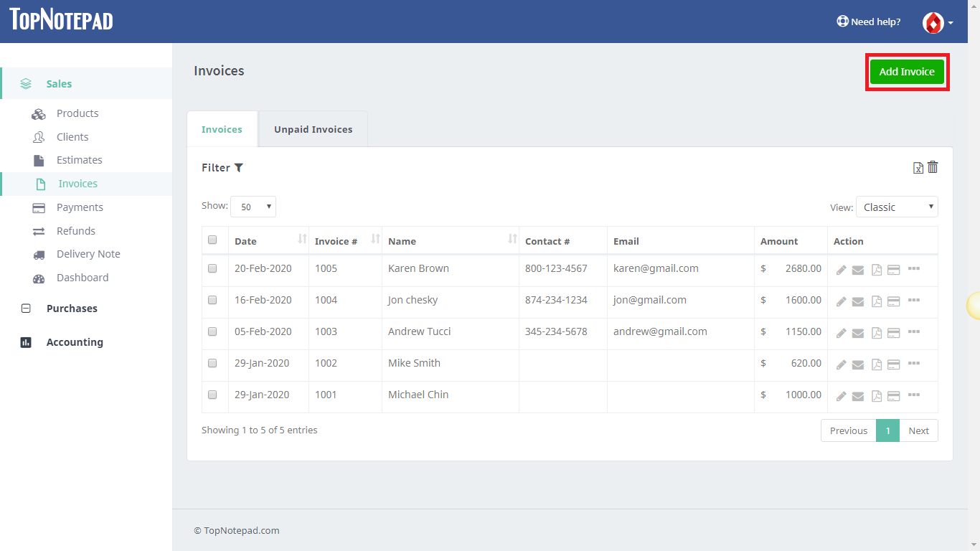Open ellipsis menu for invoice 1003

[914, 331]
